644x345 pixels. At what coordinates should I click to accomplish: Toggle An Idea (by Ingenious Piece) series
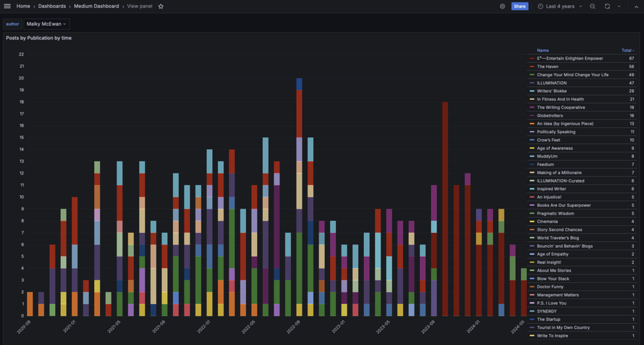click(565, 124)
